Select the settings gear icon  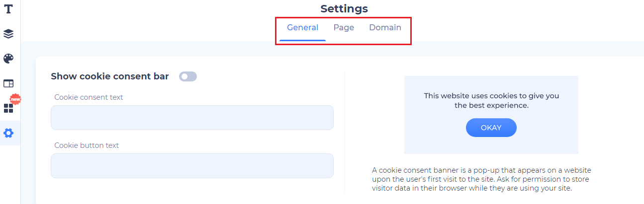click(8, 133)
